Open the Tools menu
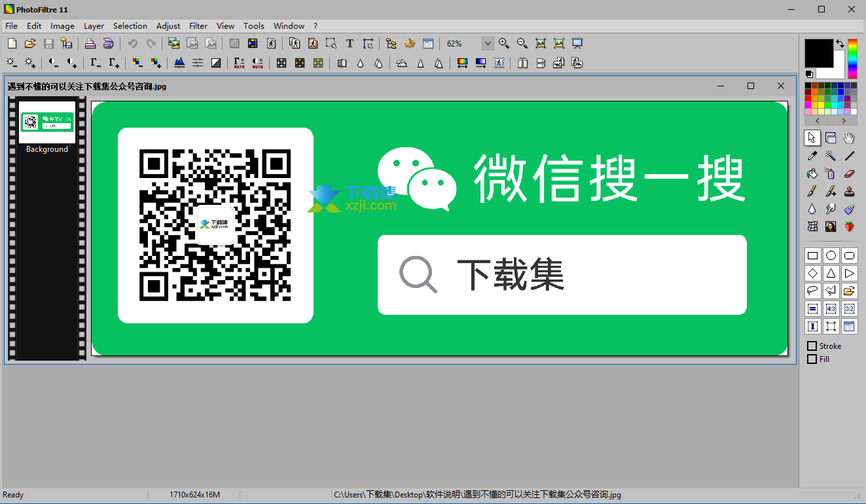This screenshot has width=866, height=504. 254,26
